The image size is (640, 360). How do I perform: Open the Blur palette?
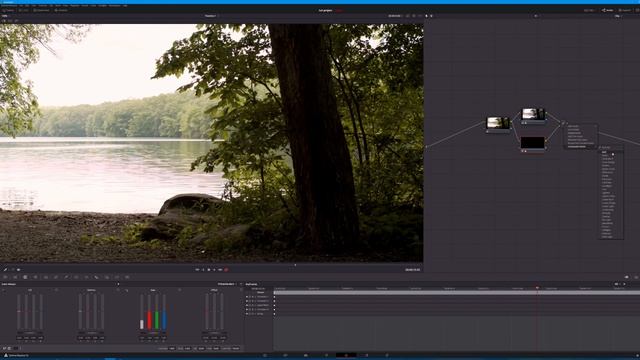(x=96, y=277)
